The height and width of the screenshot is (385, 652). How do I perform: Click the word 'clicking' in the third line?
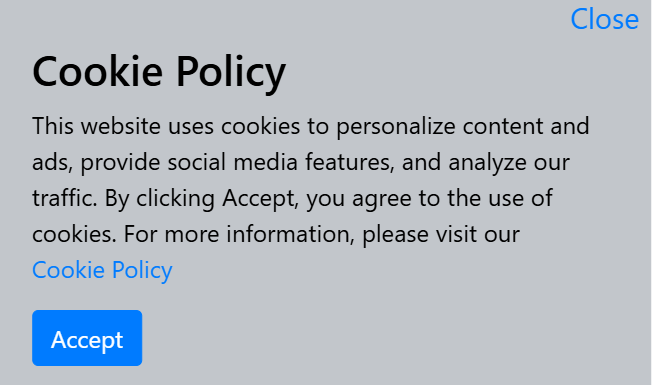click(175, 199)
